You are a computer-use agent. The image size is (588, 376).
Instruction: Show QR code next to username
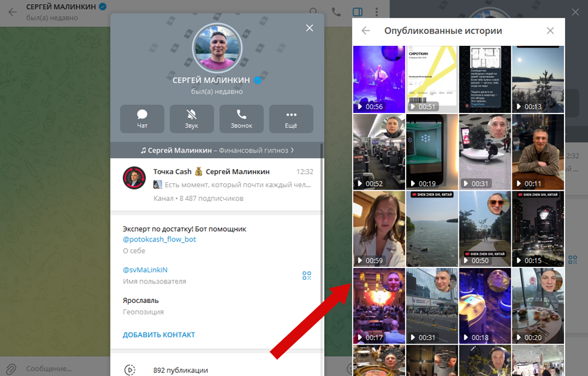point(307,276)
